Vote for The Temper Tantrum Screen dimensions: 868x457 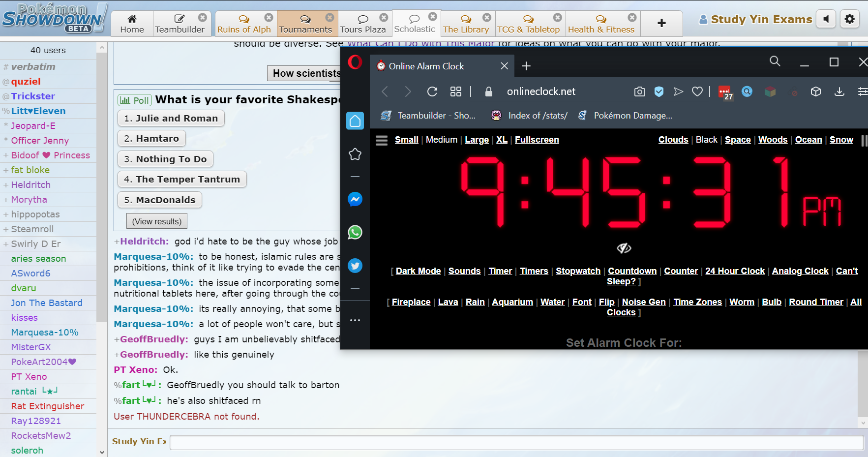[182, 179]
